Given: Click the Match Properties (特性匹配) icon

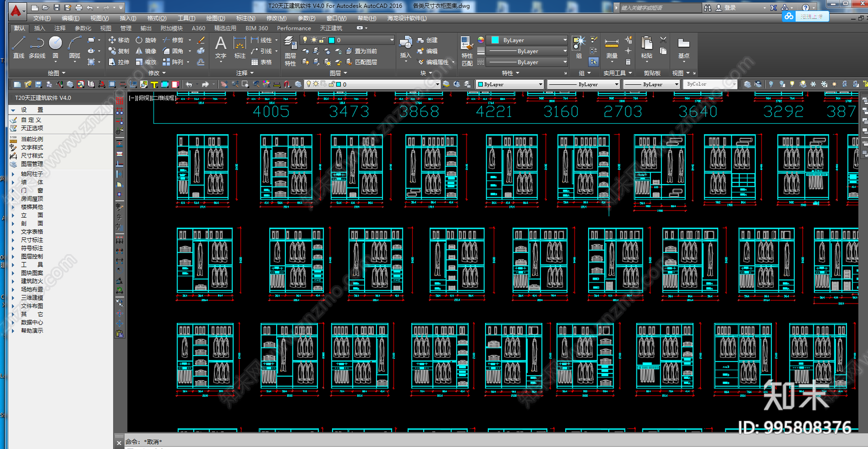Looking at the screenshot, I should tap(467, 51).
